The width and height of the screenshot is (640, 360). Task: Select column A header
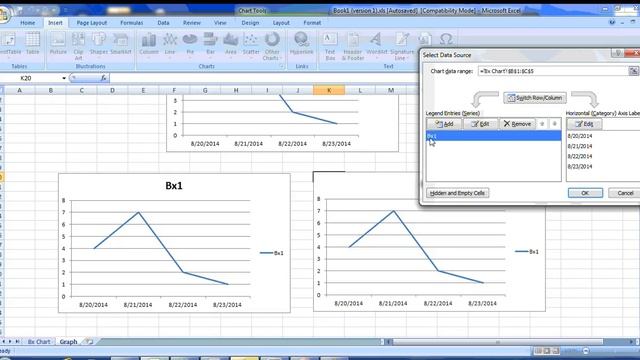click(20, 90)
